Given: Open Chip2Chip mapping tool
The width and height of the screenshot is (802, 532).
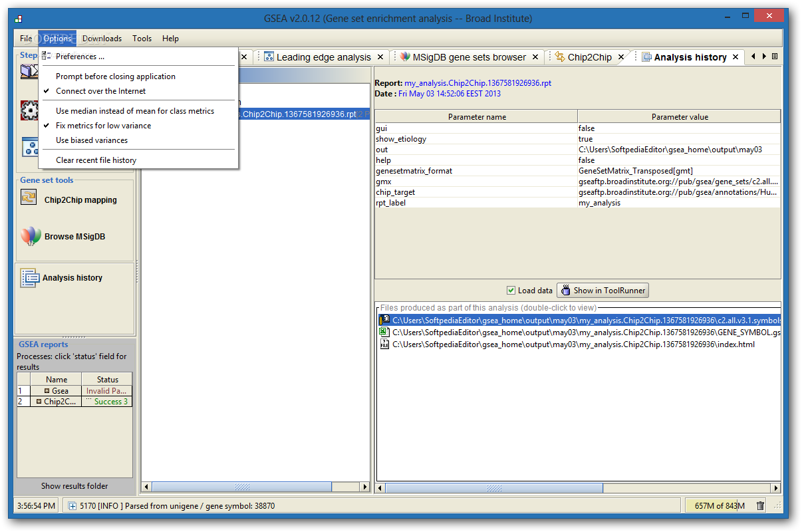Looking at the screenshot, I should pyautogui.click(x=80, y=200).
